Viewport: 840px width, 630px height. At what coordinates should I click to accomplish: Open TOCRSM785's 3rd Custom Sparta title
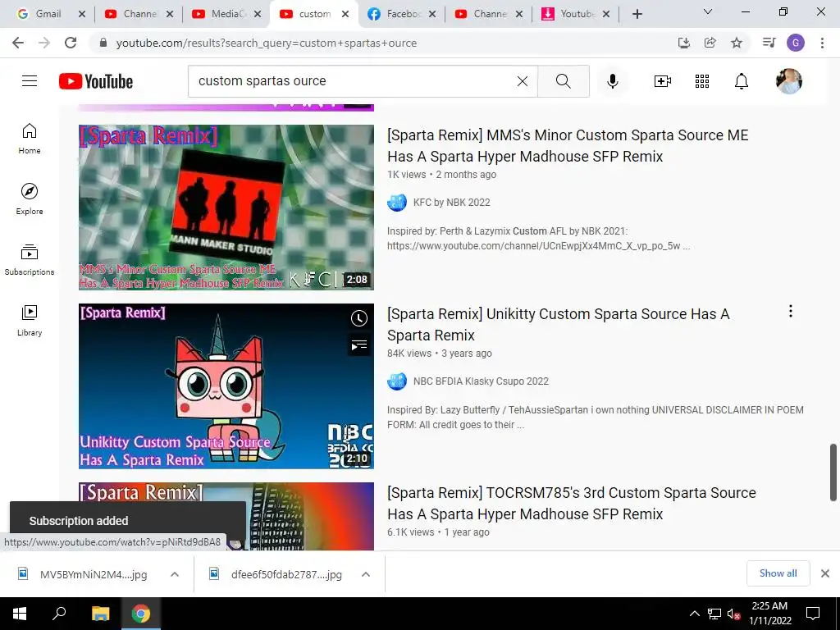click(x=572, y=504)
